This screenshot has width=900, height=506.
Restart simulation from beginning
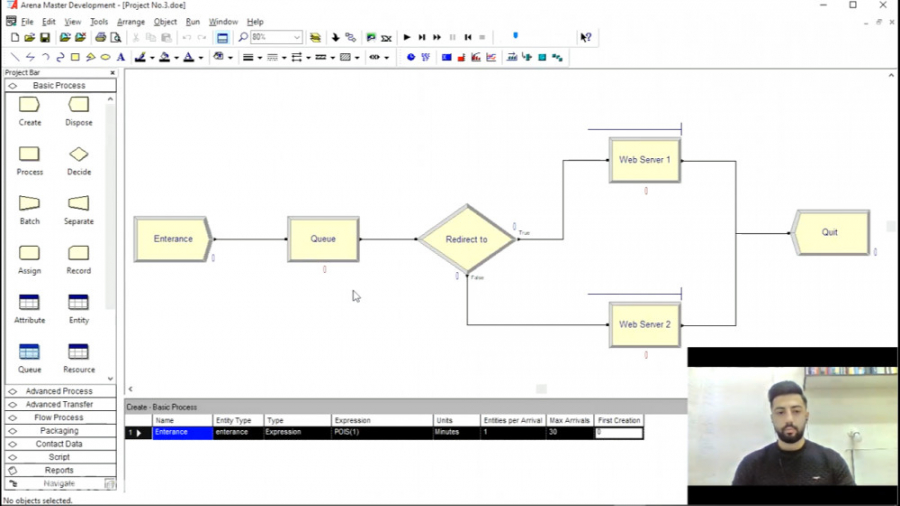(468, 37)
